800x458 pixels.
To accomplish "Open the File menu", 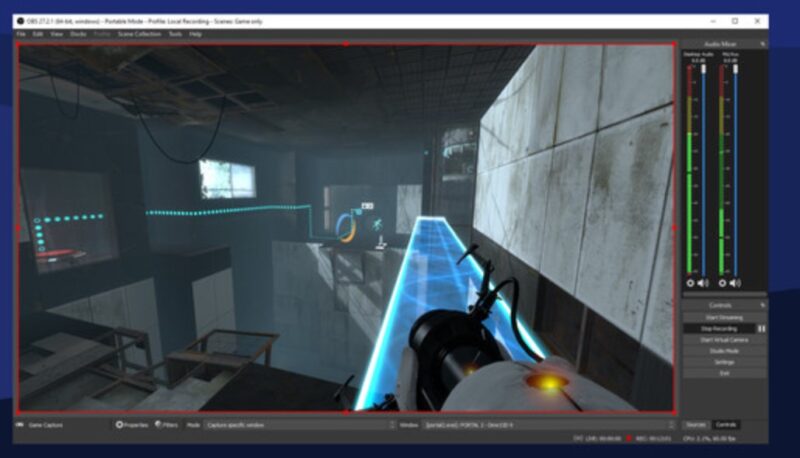I will pos(21,34).
